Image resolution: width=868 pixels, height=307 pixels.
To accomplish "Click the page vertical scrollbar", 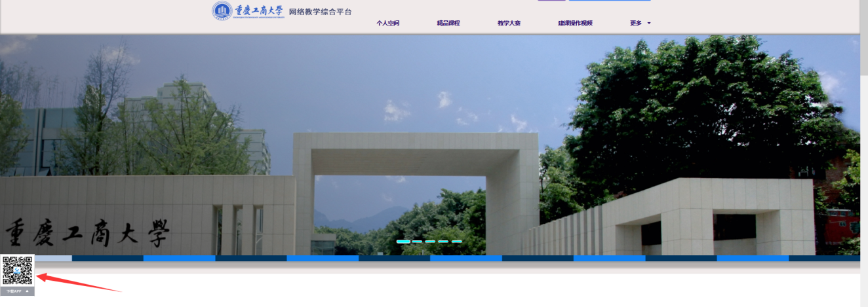I will point(863,153).
